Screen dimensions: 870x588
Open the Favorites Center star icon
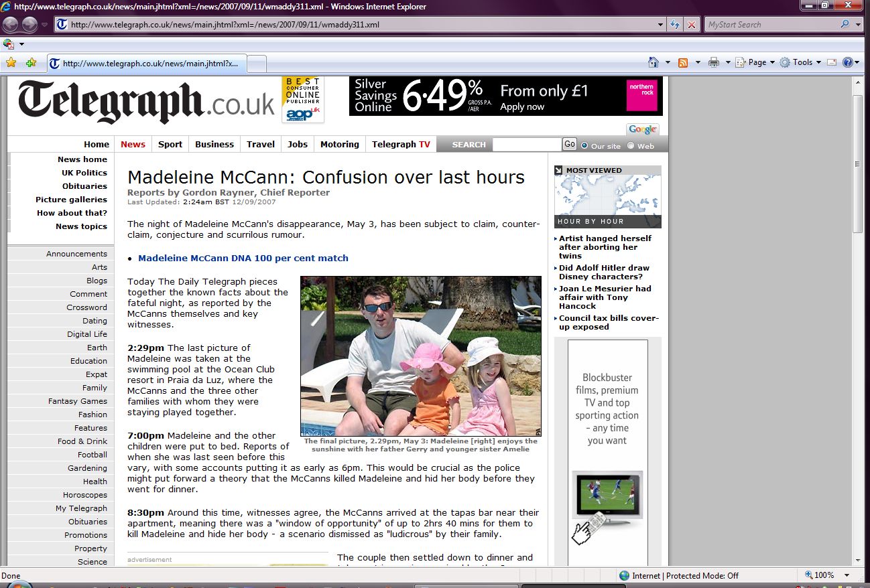11,62
